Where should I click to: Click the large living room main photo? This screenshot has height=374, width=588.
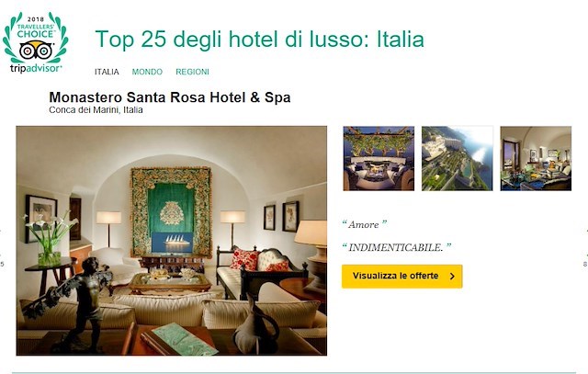[172, 241]
